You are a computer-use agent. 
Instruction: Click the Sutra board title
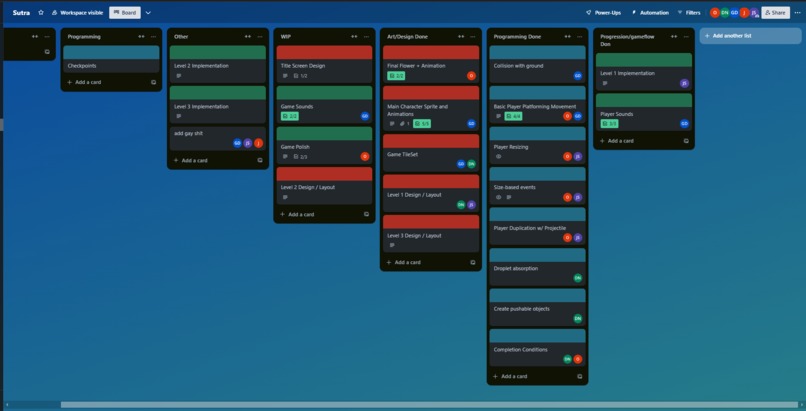(x=21, y=13)
